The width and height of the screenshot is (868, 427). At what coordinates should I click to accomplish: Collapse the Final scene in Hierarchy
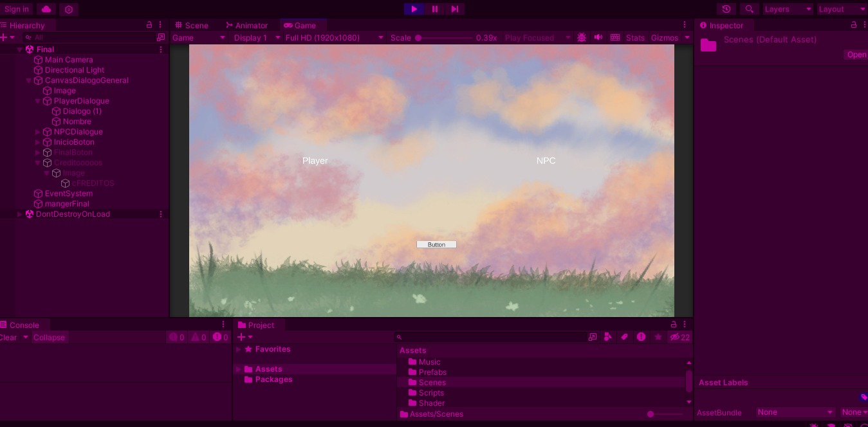(x=19, y=50)
